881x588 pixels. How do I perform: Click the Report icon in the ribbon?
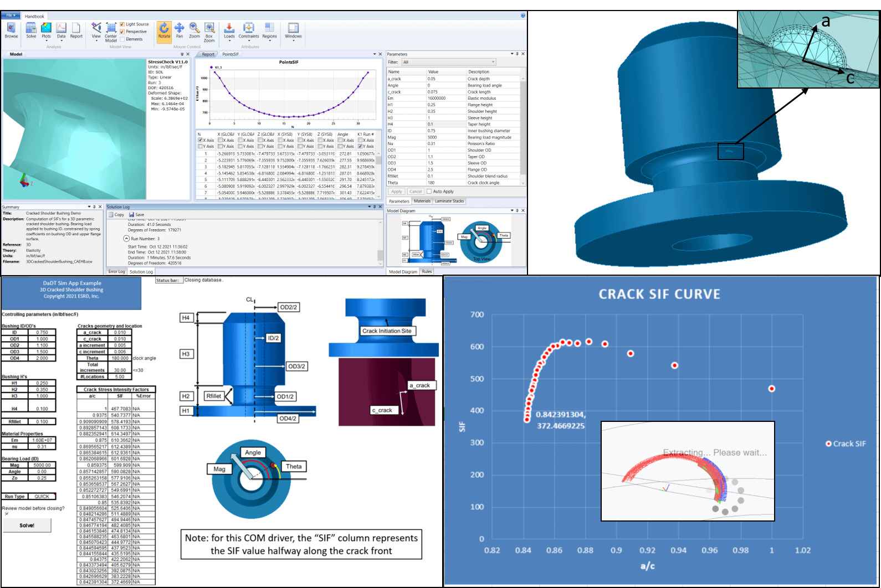(76, 30)
